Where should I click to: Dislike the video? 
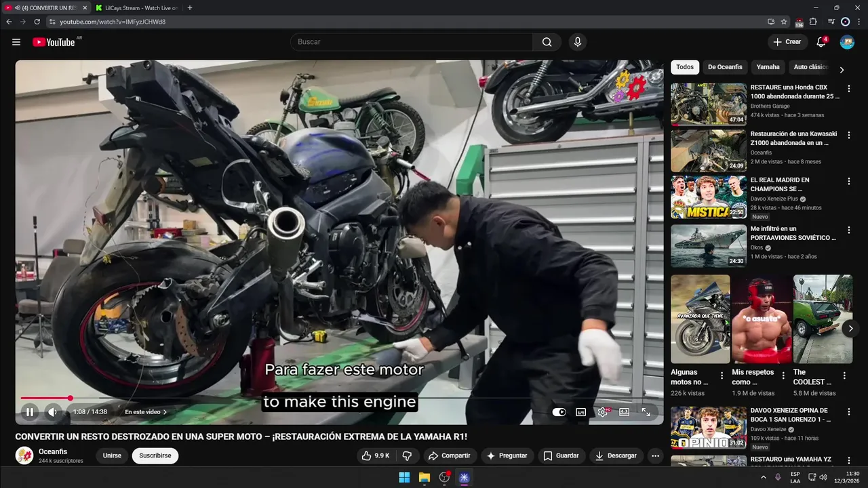[x=408, y=455]
